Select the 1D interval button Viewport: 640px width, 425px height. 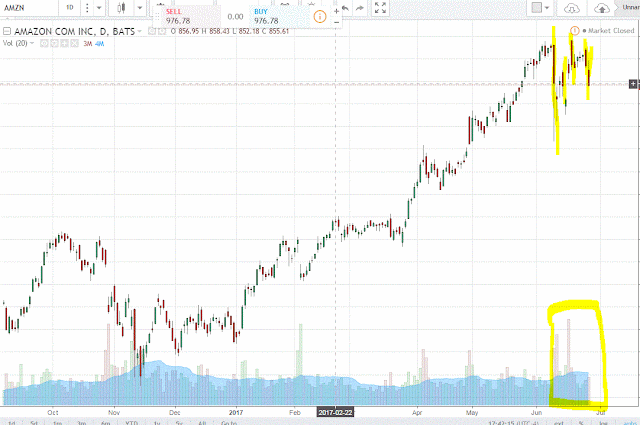70,8
